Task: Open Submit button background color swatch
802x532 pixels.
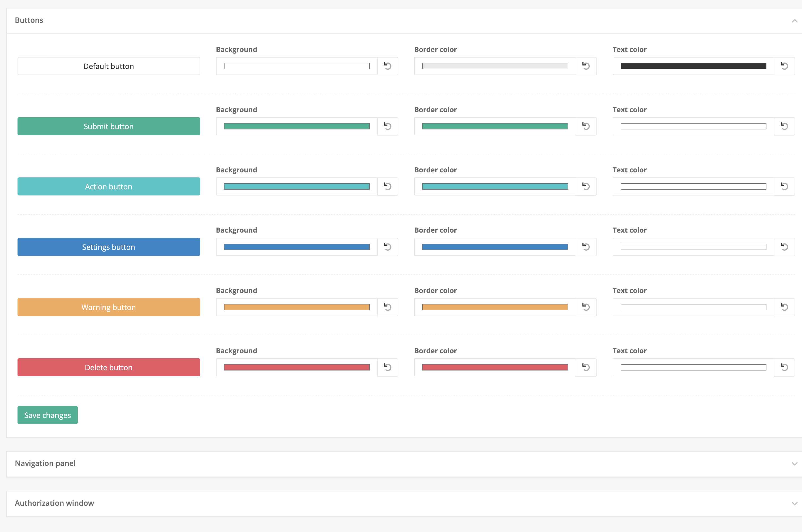Action: click(x=296, y=126)
